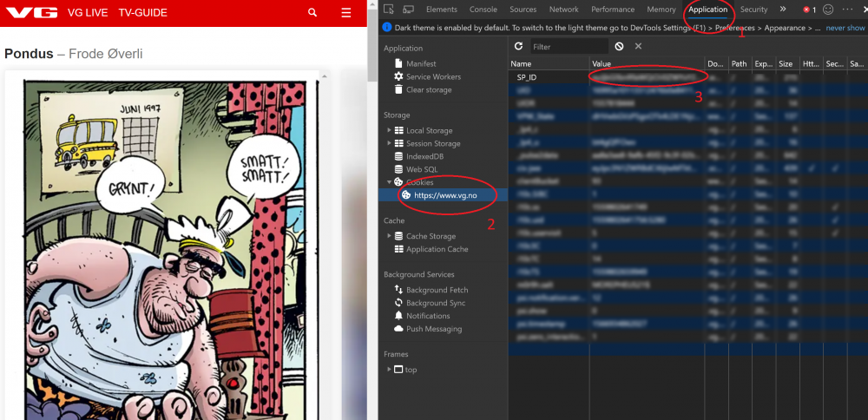Click the 'never show' link

(845, 28)
